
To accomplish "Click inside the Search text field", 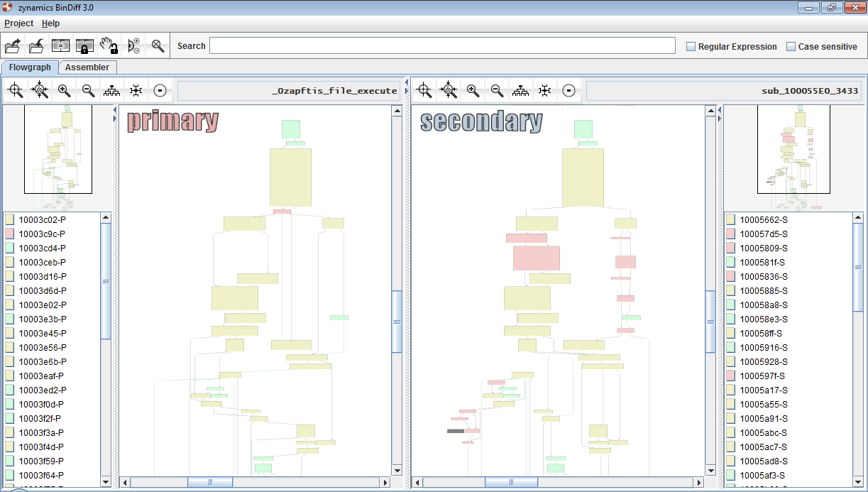I will 441,46.
